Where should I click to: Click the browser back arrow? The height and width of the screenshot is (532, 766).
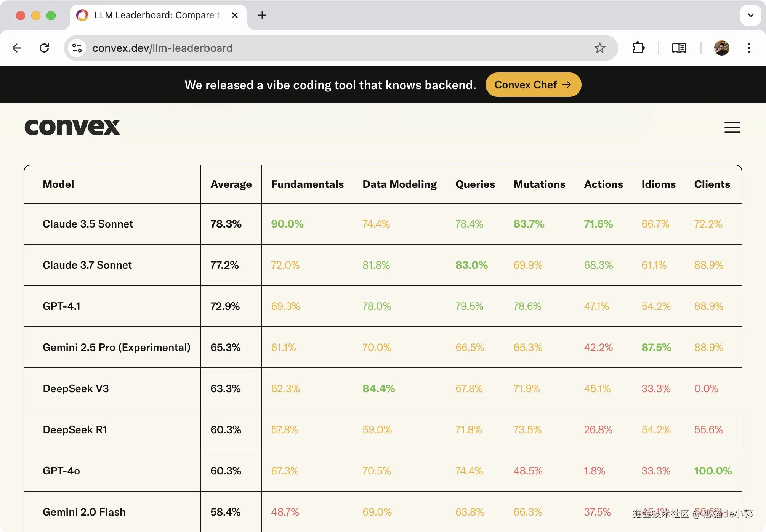pos(17,48)
